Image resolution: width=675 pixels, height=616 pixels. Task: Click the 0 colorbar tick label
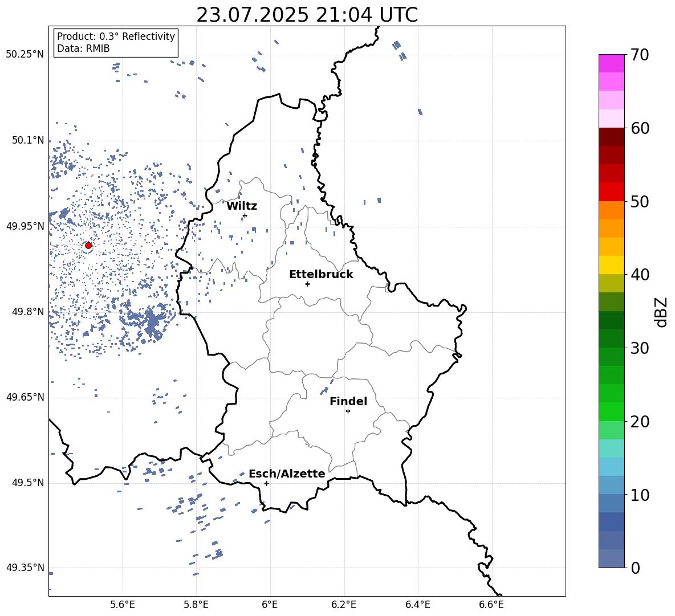(x=635, y=568)
